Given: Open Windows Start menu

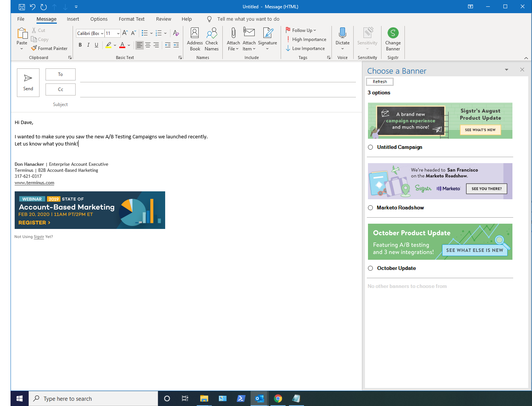Looking at the screenshot, I should point(20,398).
